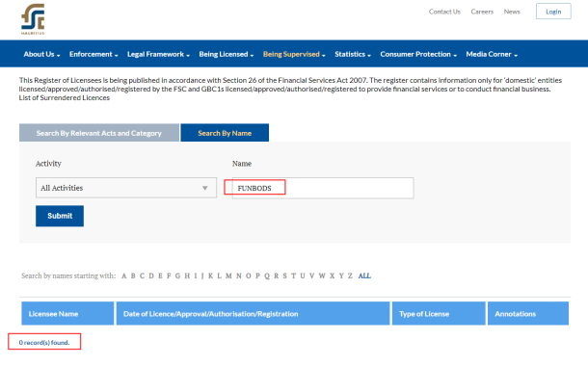Filter names starting with letter Q

267,276
